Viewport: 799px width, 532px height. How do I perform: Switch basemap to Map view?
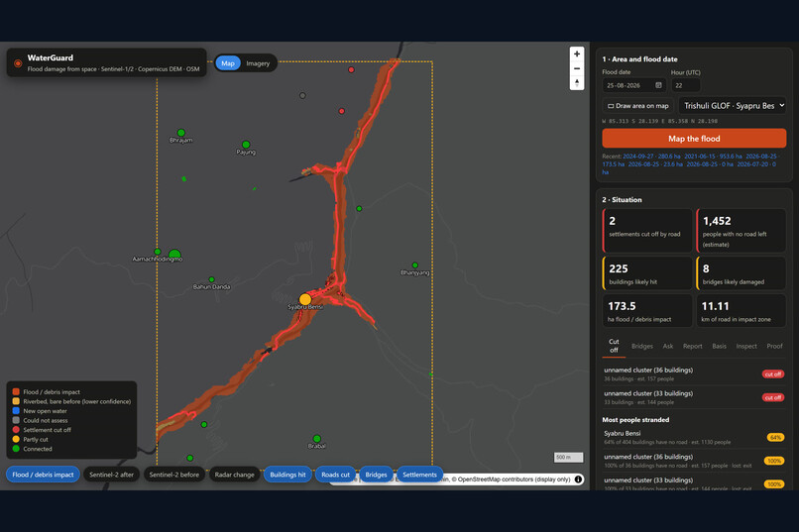[228, 63]
